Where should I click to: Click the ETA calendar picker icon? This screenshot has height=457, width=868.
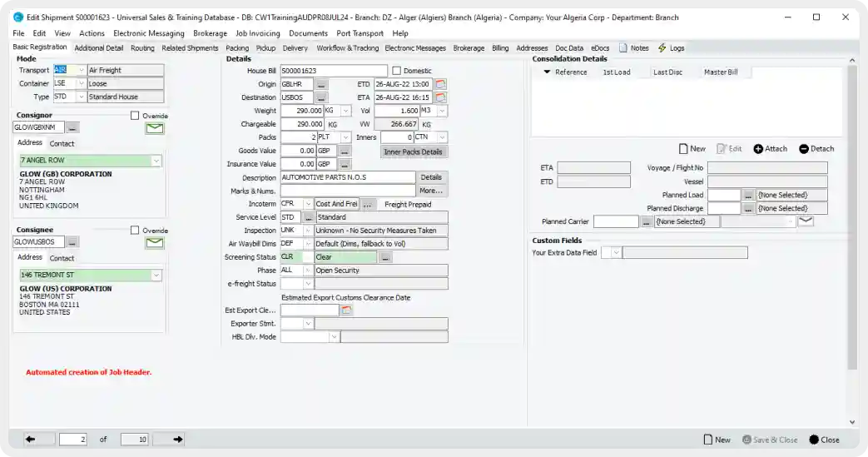click(x=441, y=97)
